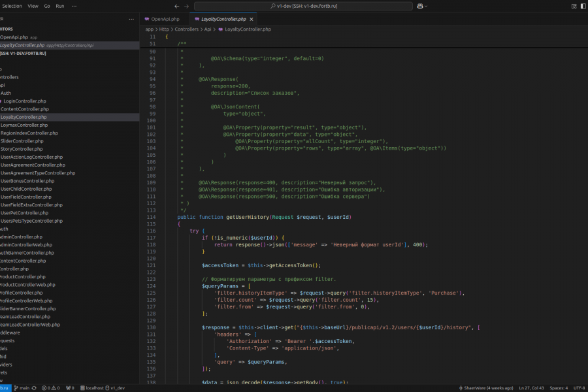Click the errors count icon in status bar

click(45, 388)
